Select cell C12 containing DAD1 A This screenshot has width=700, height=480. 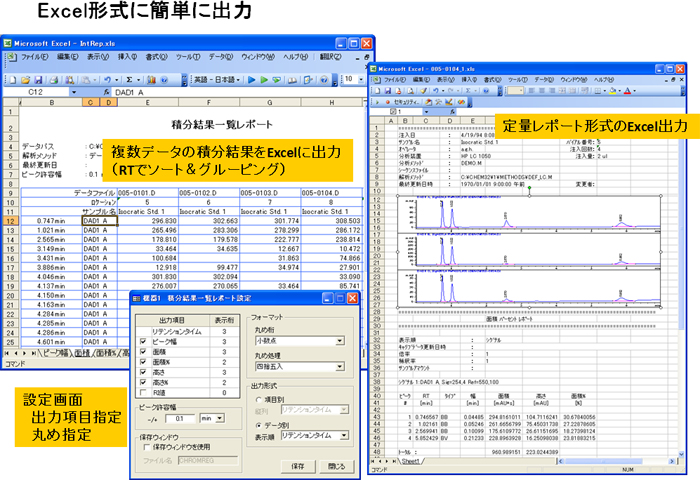(100, 221)
